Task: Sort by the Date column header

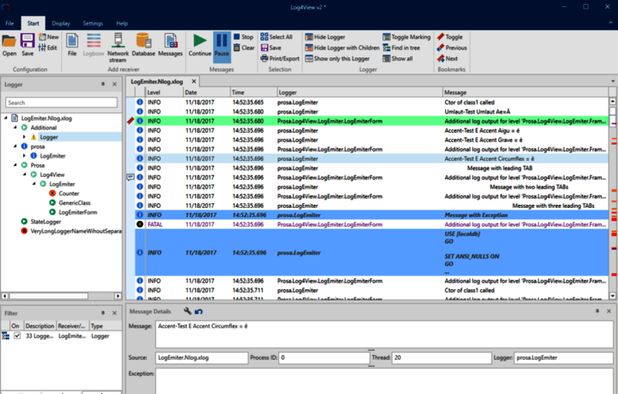Action: [207, 92]
